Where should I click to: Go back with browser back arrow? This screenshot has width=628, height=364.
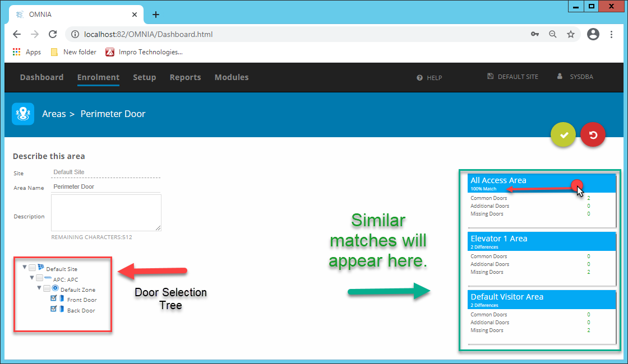(17, 34)
